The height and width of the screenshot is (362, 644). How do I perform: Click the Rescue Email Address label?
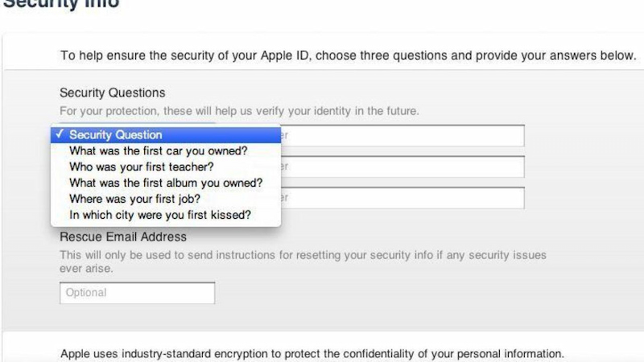point(123,237)
